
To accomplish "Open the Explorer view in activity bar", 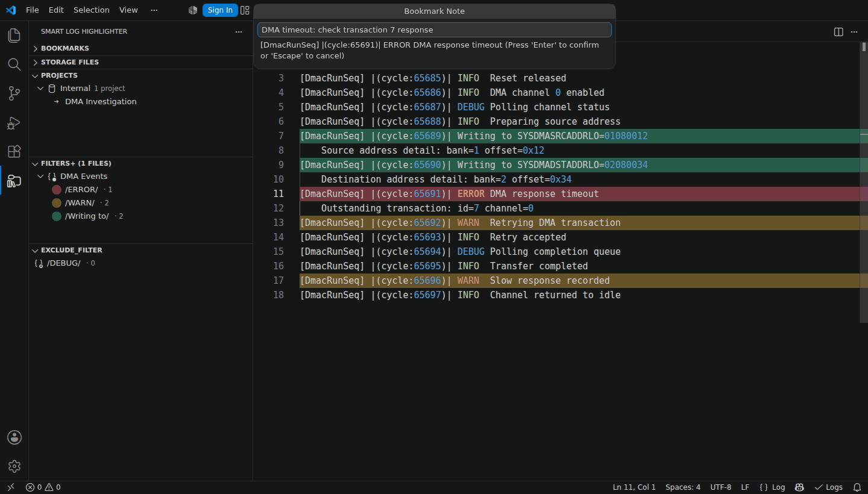I will [x=14, y=36].
